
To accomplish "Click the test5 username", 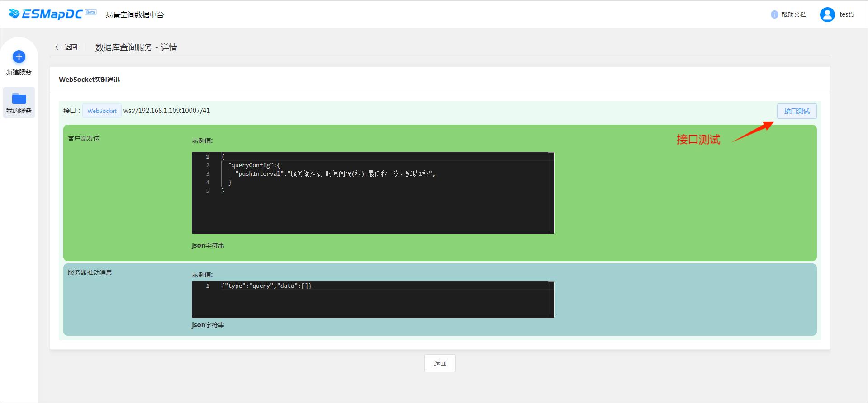I will pos(847,14).
